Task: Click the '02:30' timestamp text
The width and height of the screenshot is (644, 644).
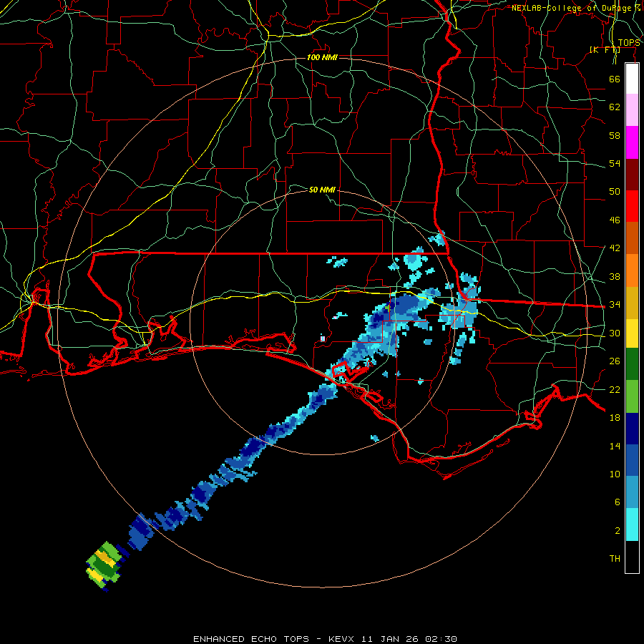Action: (x=441, y=639)
